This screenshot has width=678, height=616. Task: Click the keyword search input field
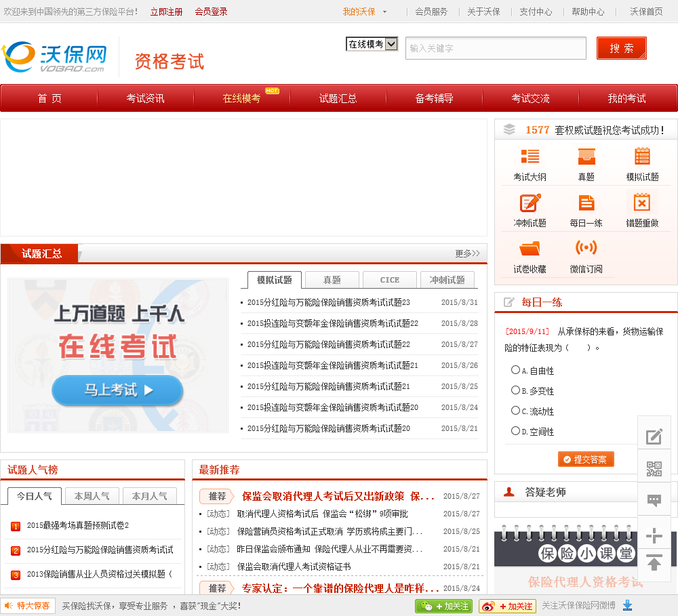point(496,48)
